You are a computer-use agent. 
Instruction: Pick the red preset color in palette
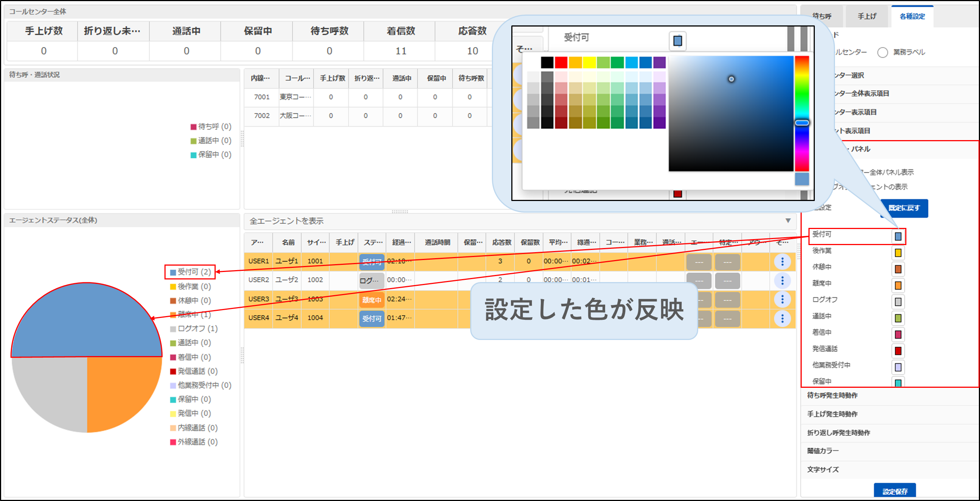[x=561, y=62]
